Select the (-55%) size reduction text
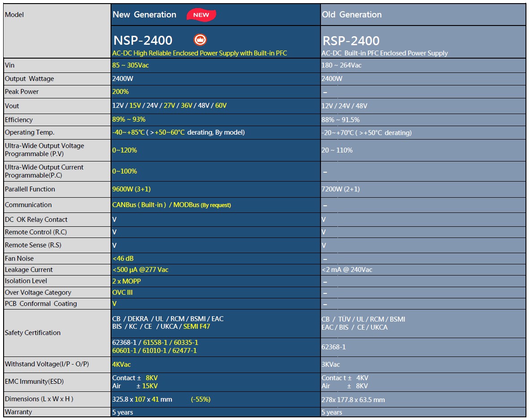 [x=201, y=399]
